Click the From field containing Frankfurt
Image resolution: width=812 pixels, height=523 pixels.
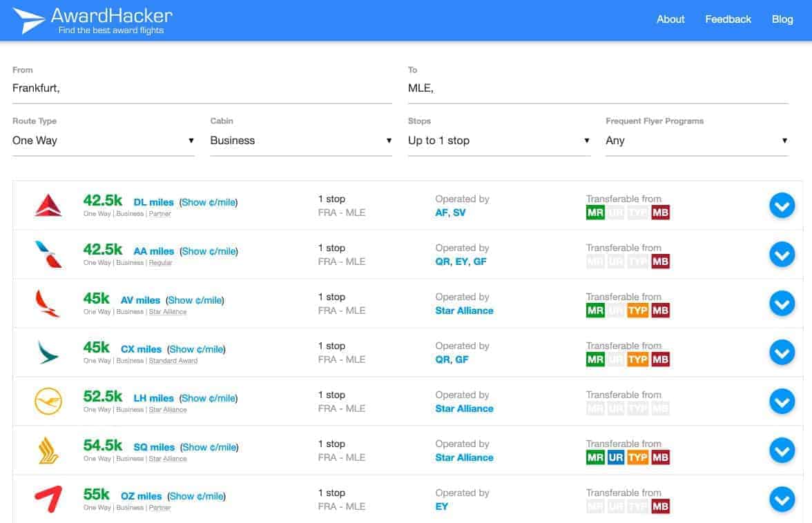tap(202, 88)
